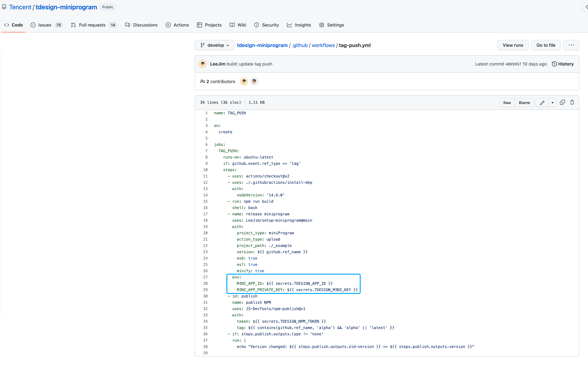Click text 'uses: LeeJim/setup-miniprogram@main'

click(x=272, y=220)
